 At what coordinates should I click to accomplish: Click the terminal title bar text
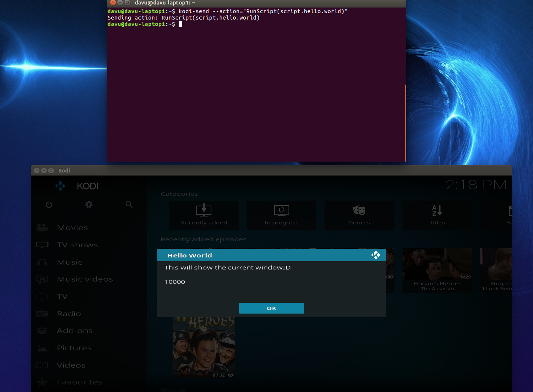[165, 3]
